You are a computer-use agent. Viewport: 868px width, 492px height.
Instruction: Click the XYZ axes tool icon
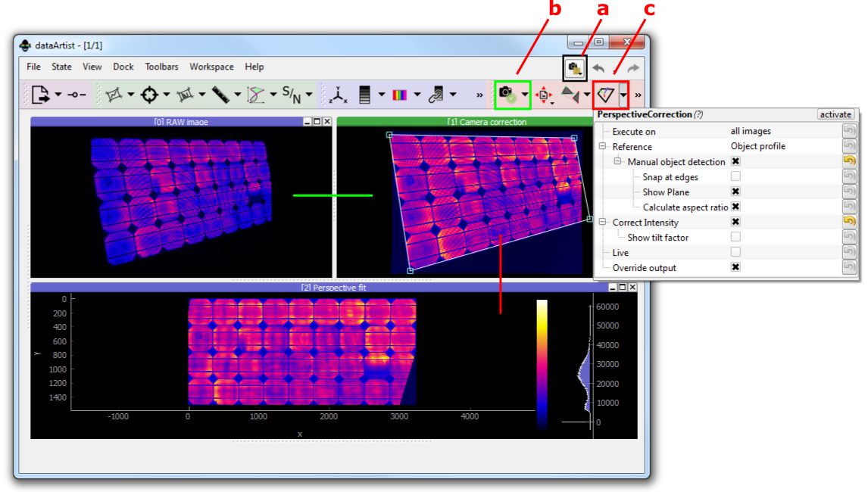pos(337,95)
